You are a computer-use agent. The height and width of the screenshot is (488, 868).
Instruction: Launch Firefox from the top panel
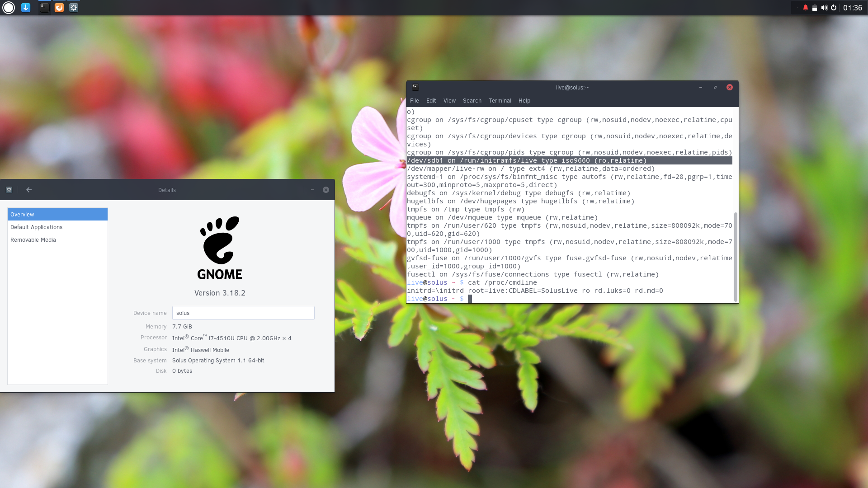[x=59, y=8]
